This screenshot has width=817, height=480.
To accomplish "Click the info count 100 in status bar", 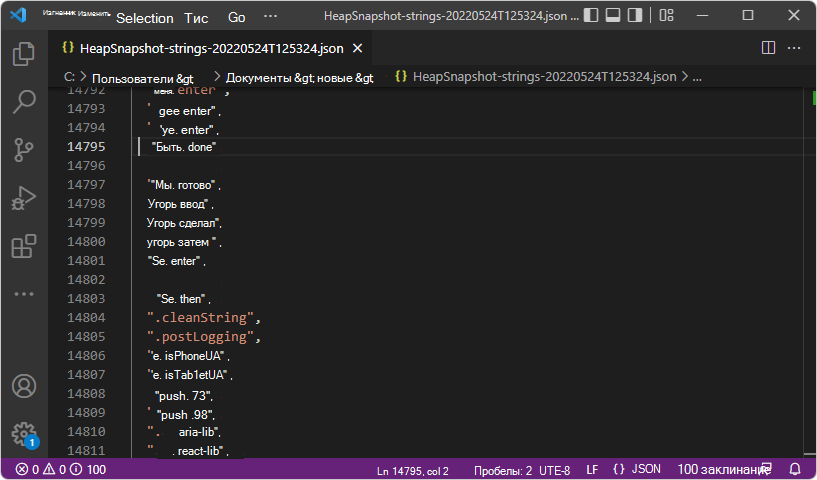I will coord(89,470).
